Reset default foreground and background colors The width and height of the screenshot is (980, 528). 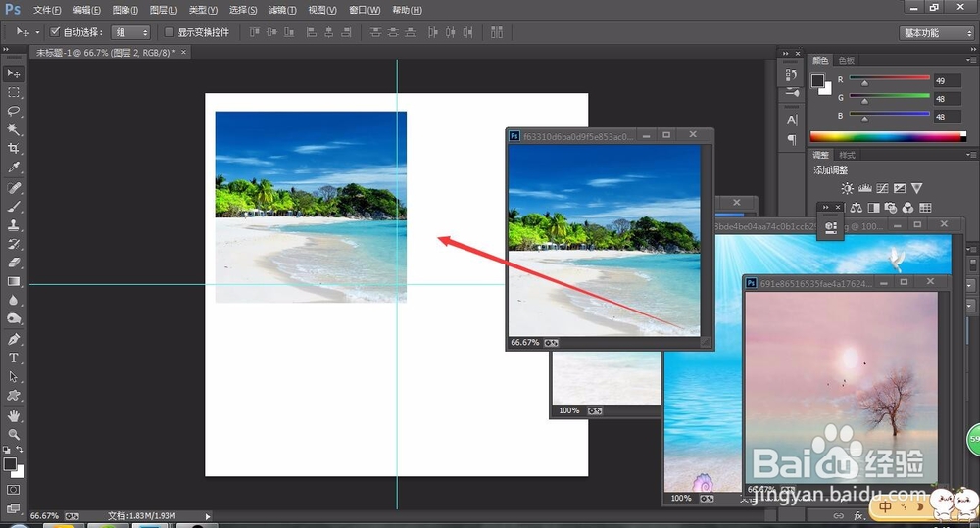pos(6,450)
